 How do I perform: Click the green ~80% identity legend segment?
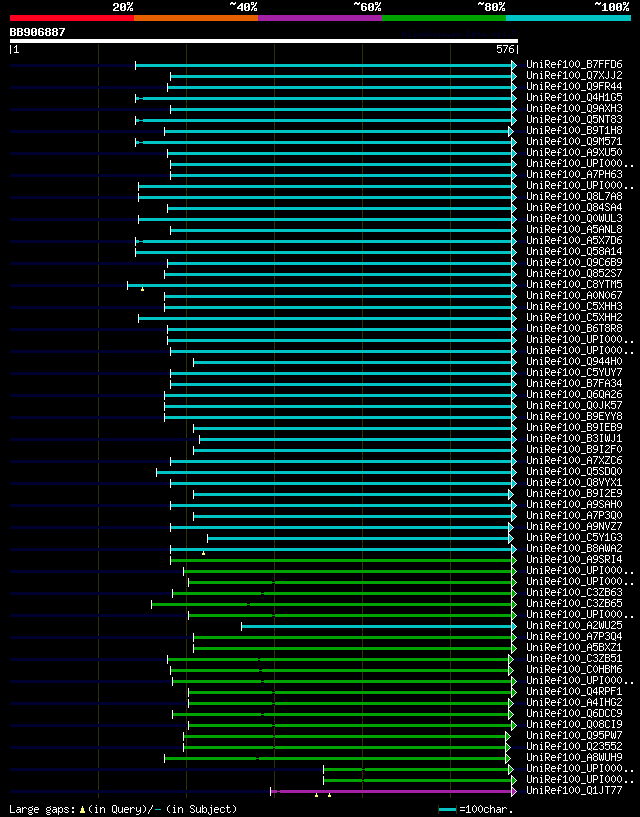444,18
